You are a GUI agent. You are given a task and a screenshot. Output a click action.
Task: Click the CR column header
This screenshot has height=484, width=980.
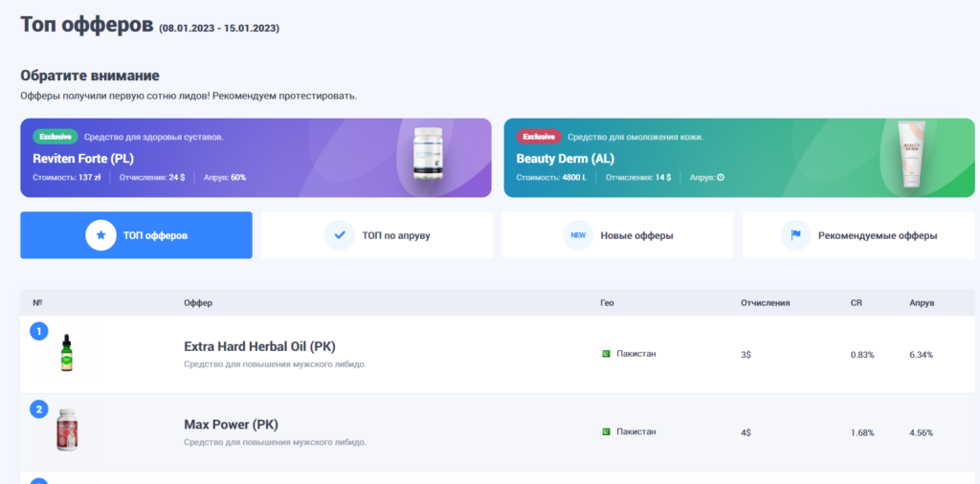coord(857,303)
